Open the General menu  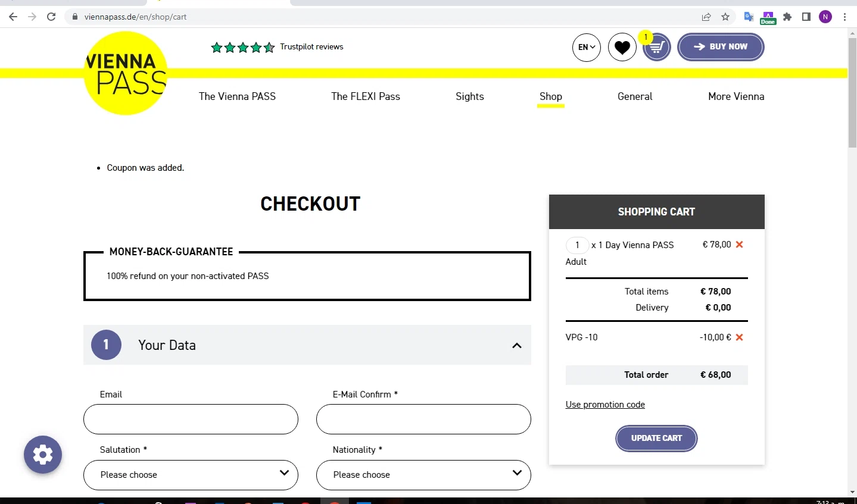click(x=635, y=96)
